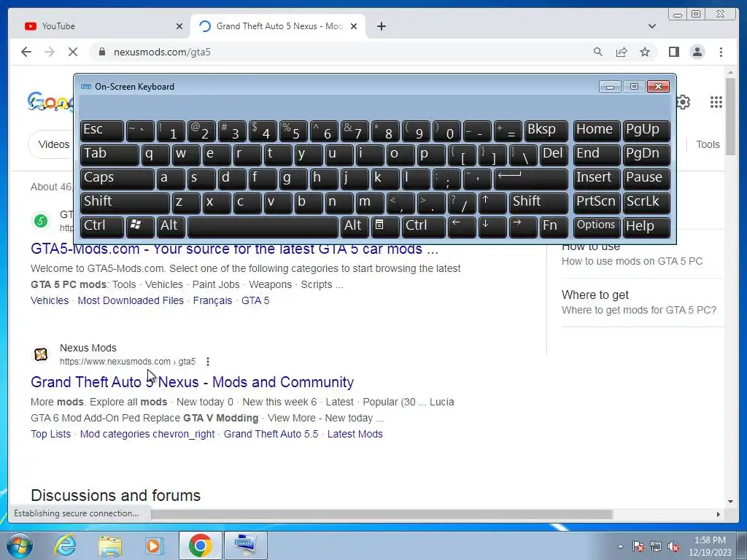Open Options on On-Screen Keyboard
This screenshot has width=747, height=560.
tap(597, 227)
